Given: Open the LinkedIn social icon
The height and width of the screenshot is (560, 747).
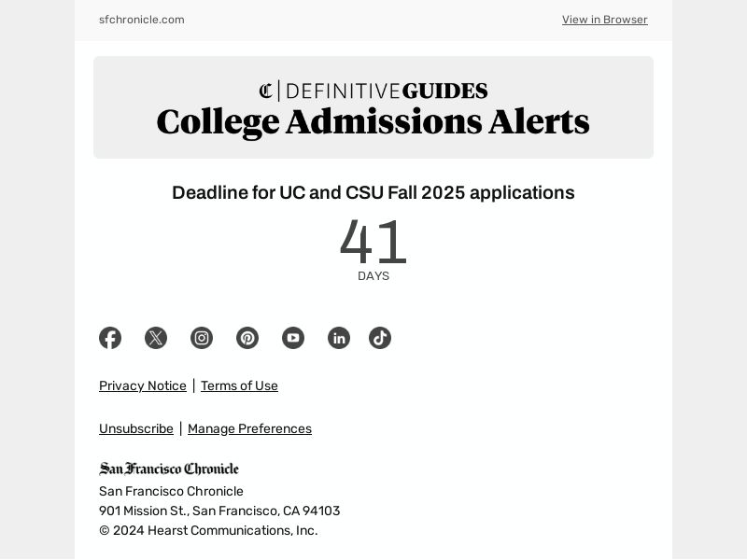Looking at the screenshot, I should 339,338.
